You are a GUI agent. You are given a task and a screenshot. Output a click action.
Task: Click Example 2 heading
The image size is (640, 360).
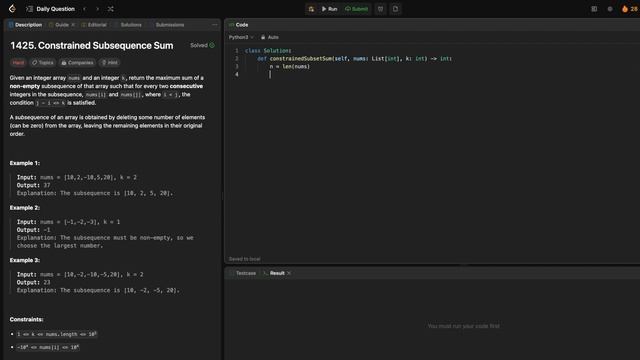point(25,207)
